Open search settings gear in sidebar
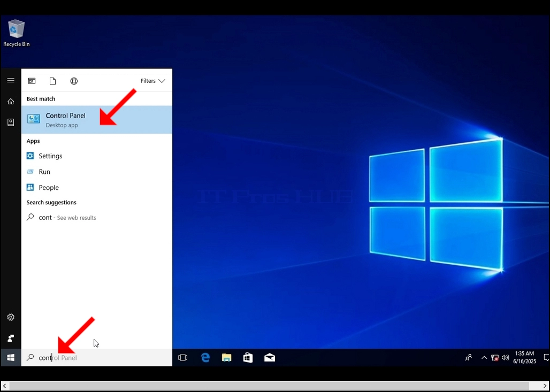 click(11, 317)
